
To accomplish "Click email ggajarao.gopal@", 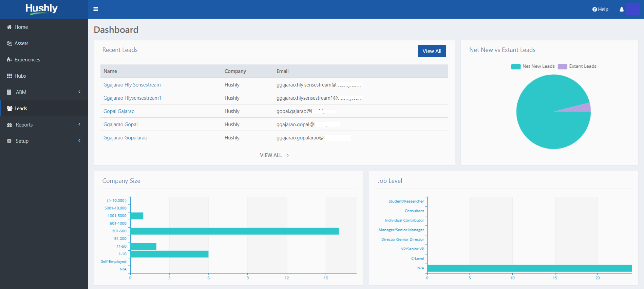I will click(296, 124).
